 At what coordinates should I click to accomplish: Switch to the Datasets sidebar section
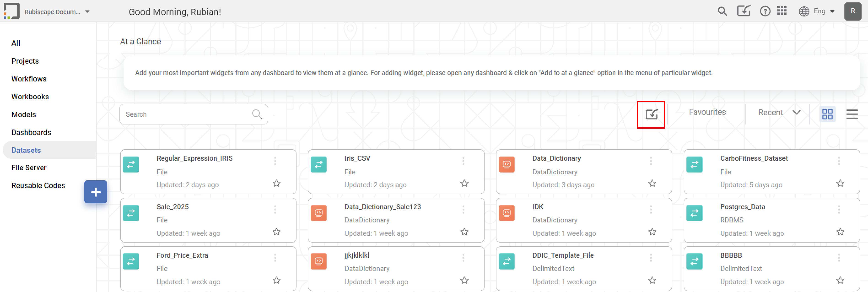26,150
